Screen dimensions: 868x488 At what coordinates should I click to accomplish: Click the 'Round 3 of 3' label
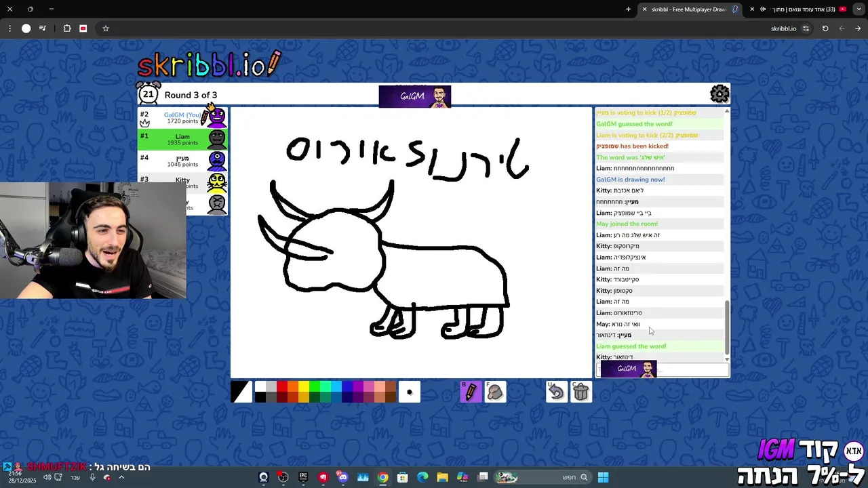(191, 95)
